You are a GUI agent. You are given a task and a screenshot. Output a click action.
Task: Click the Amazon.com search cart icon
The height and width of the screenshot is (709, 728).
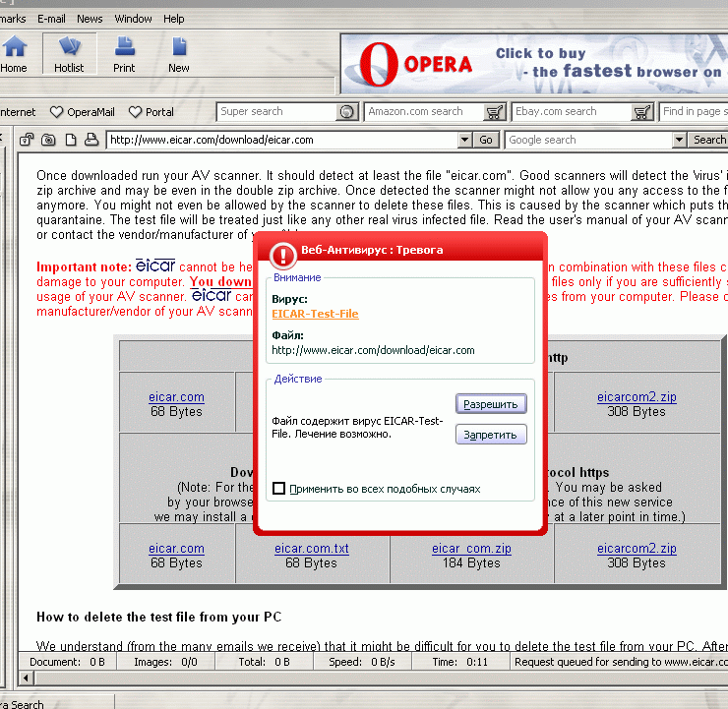click(495, 112)
